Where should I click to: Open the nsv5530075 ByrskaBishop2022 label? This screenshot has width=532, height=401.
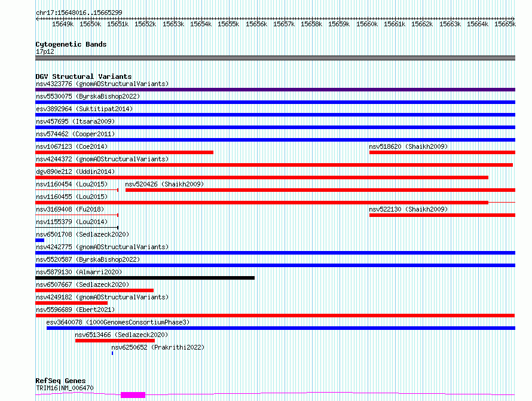(x=88, y=96)
